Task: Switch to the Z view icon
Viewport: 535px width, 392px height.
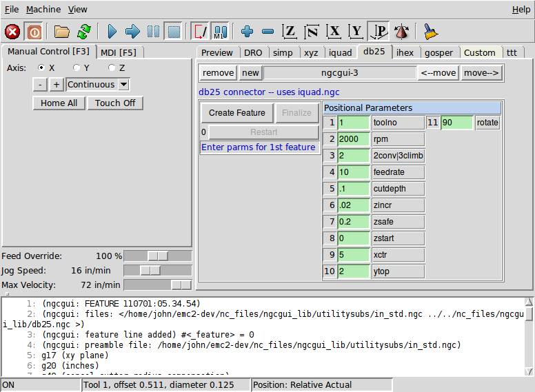Action: click(290, 32)
